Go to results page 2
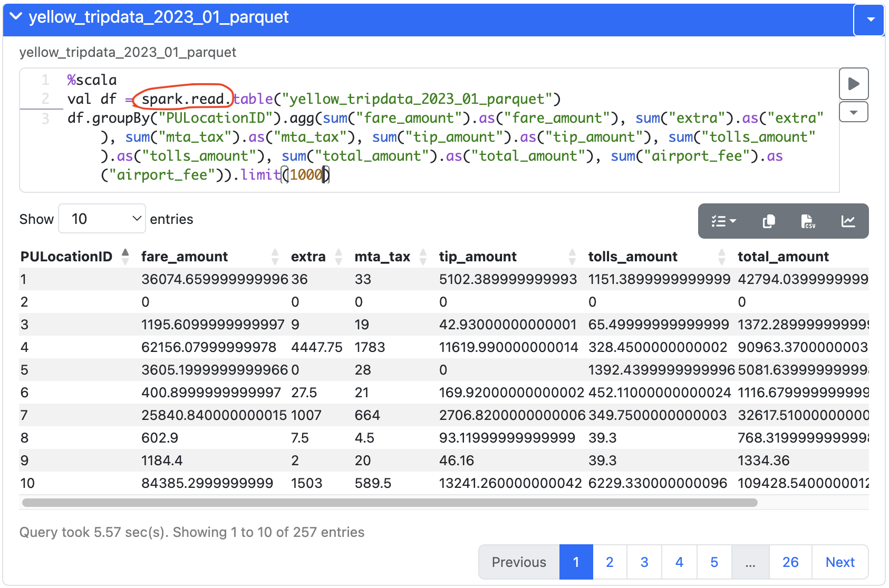Screen dimensions: 889x588 (x=610, y=562)
